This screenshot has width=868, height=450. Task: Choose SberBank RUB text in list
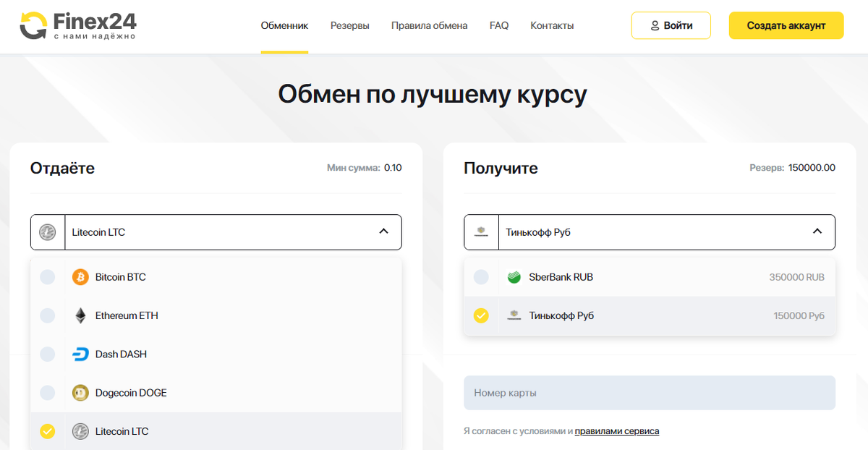click(x=561, y=277)
